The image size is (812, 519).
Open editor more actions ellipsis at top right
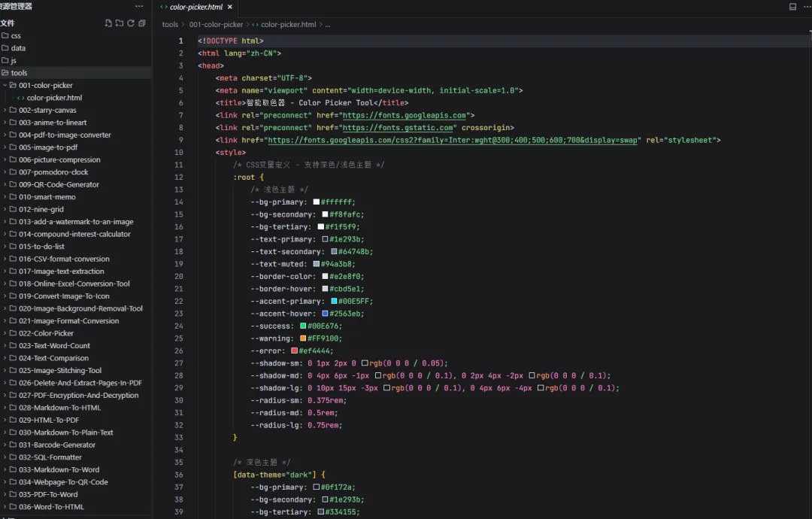click(807, 7)
